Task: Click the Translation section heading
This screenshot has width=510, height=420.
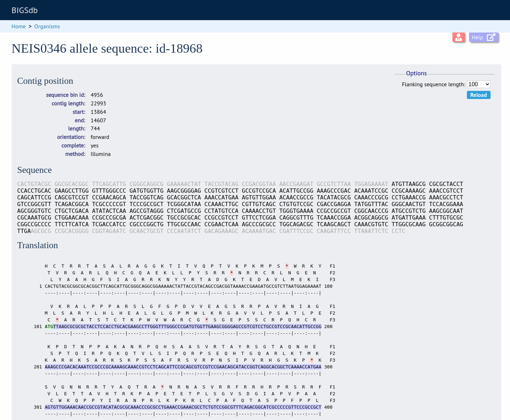Action: (37, 245)
